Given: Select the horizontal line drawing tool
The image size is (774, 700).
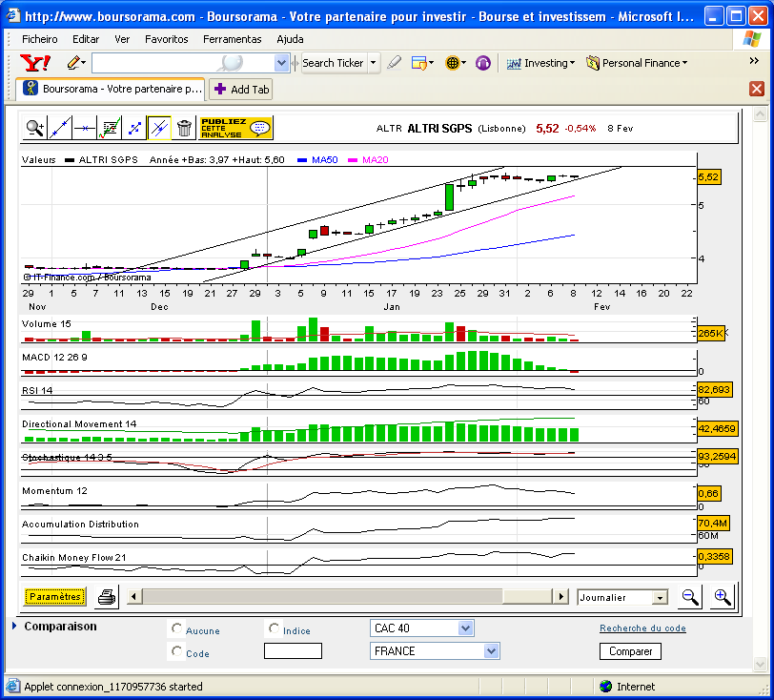Looking at the screenshot, I should [85, 128].
